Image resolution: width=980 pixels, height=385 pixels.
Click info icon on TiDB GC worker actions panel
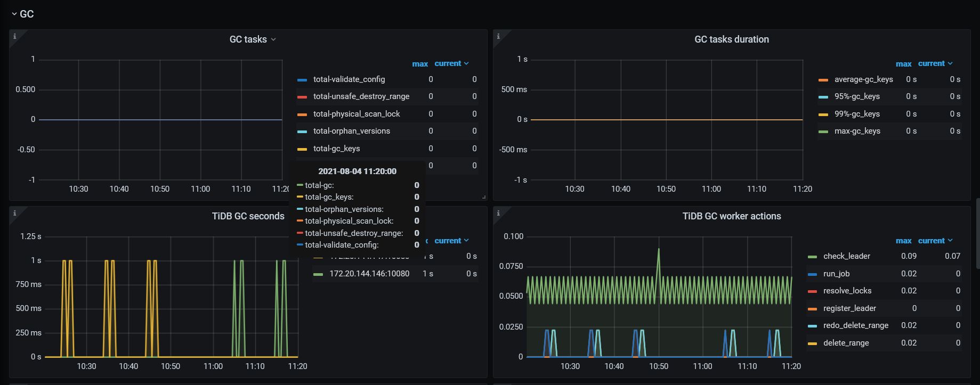pos(498,213)
